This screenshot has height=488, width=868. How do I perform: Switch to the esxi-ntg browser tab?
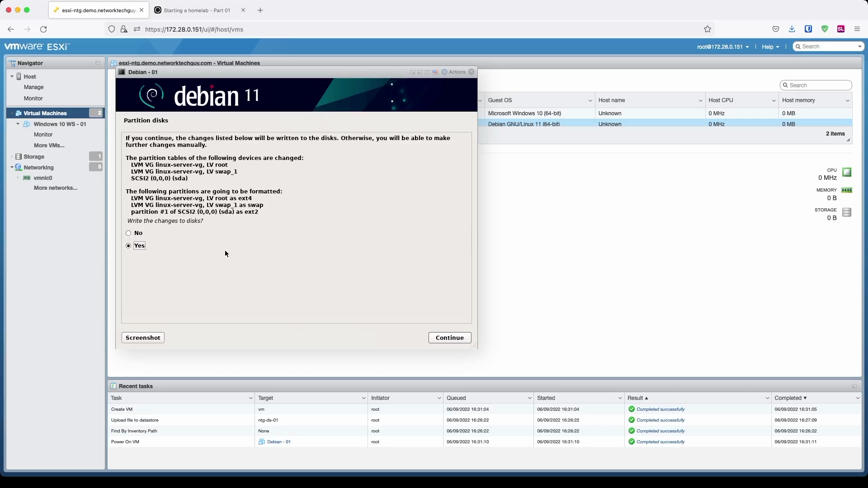pyautogui.click(x=99, y=10)
